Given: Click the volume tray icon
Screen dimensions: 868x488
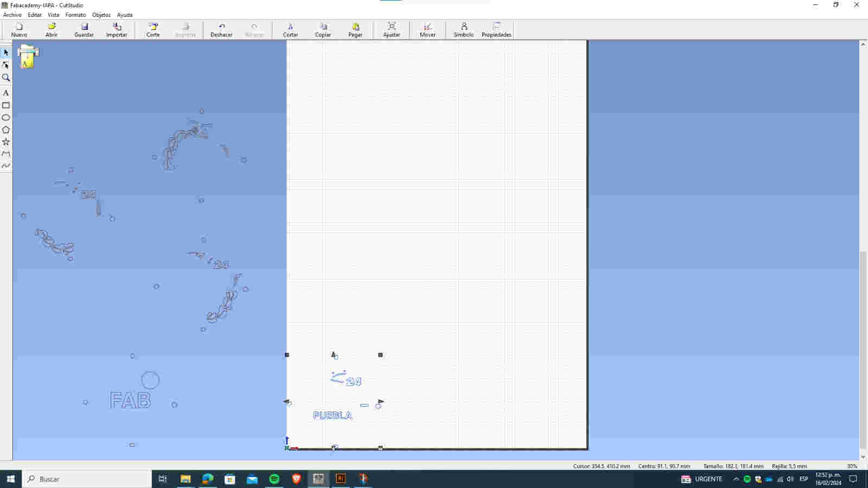Looking at the screenshot, I should tap(790, 479).
